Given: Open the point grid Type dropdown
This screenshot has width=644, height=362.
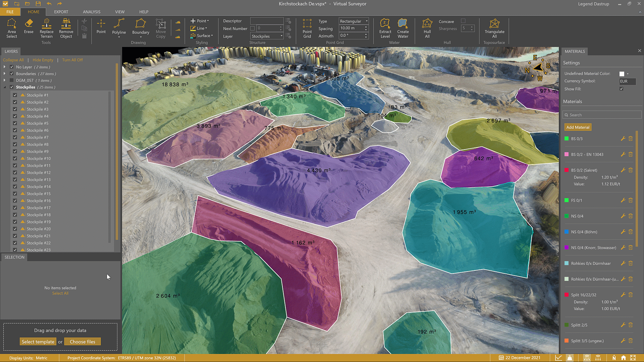Looking at the screenshot, I should 354,21.
